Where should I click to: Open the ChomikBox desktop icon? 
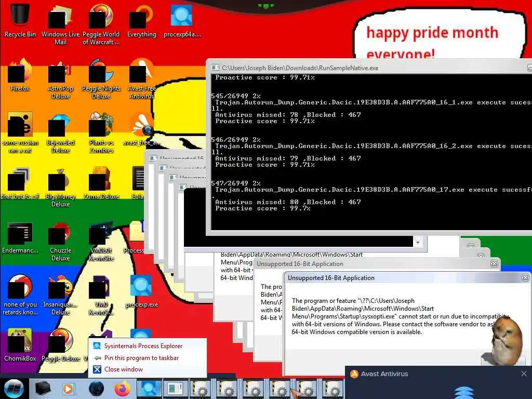(x=20, y=345)
